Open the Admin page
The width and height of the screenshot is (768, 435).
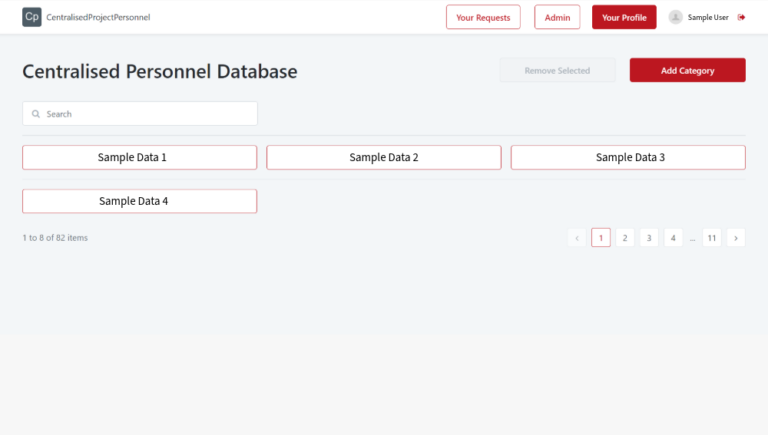tap(557, 17)
